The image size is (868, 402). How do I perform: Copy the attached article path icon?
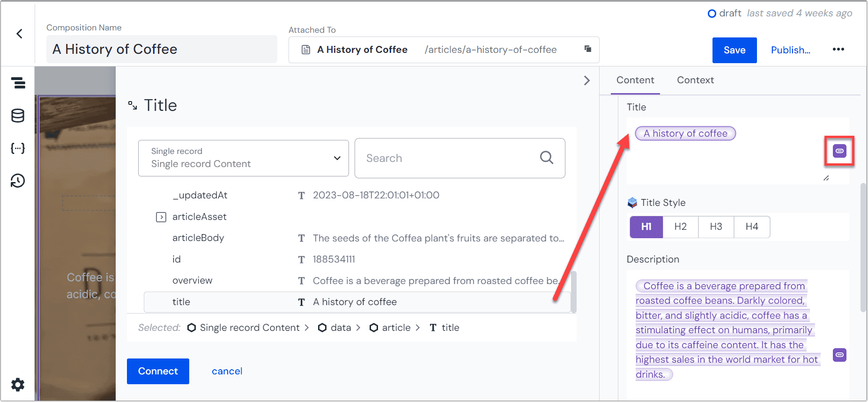point(587,49)
